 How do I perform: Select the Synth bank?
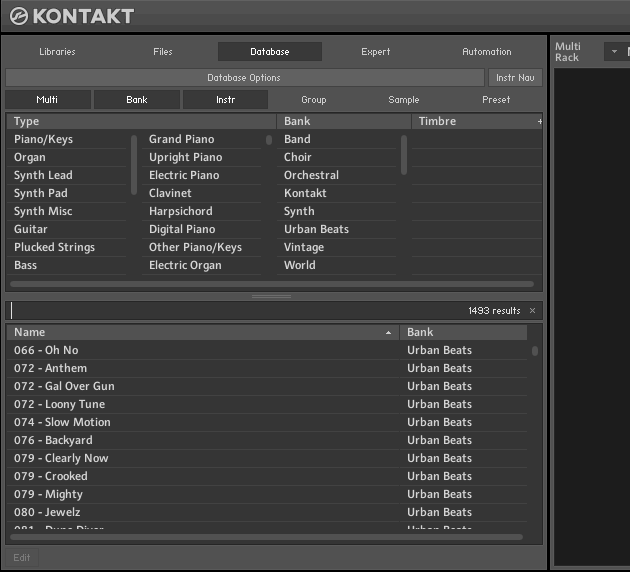pyautogui.click(x=337, y=211)
